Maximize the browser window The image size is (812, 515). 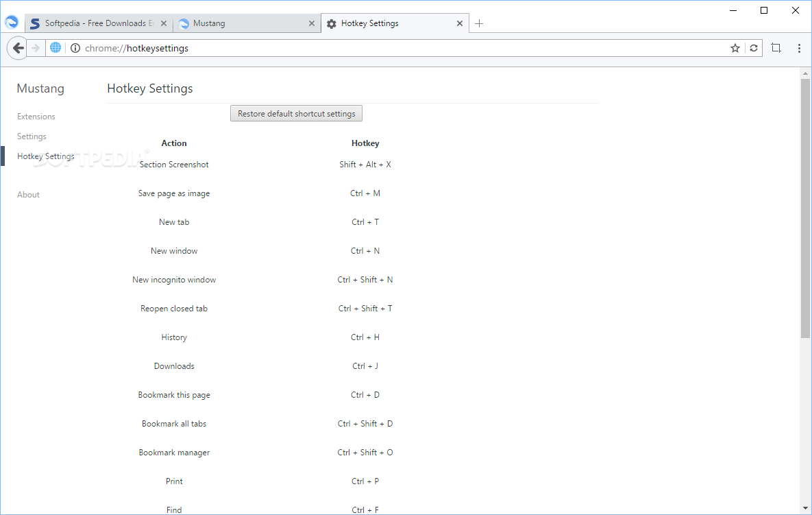(764, 10)
